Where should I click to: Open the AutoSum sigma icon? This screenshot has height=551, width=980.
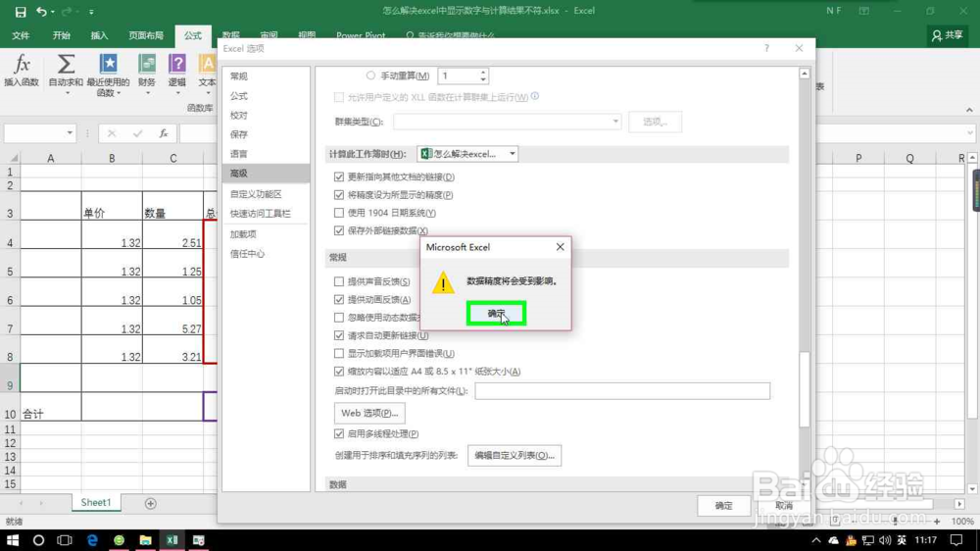66,65
